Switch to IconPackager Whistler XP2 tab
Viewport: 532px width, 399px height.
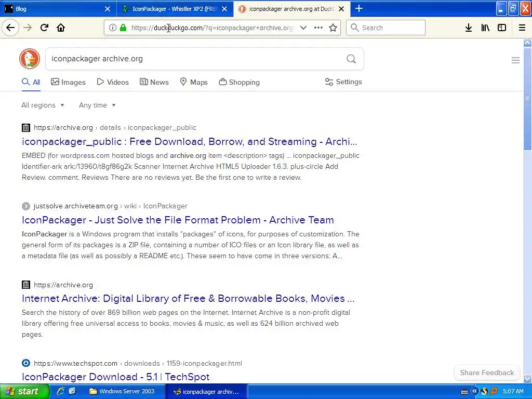tap(175, 8)
